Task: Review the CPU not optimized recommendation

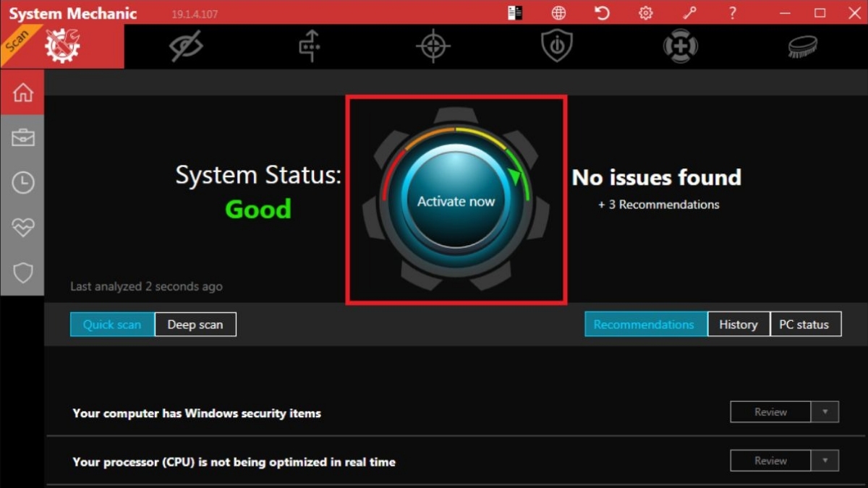Action: pyautogui.click(x=770, y=461)
